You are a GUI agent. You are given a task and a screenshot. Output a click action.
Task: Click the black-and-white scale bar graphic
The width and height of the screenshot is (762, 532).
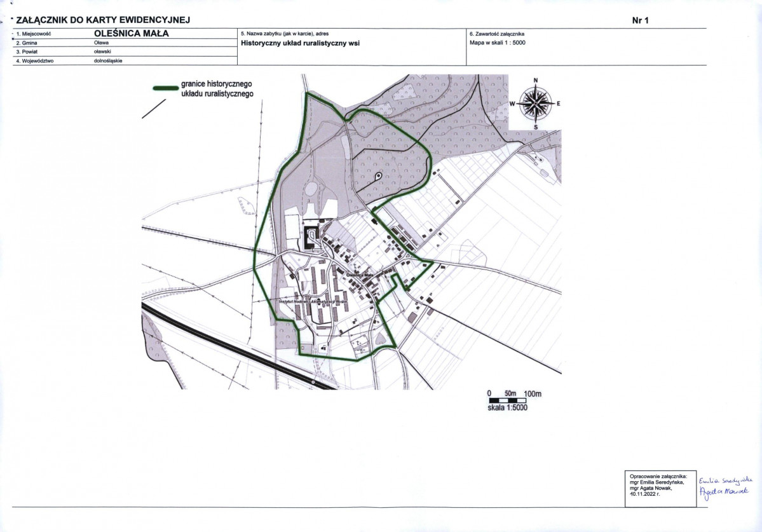507,400
